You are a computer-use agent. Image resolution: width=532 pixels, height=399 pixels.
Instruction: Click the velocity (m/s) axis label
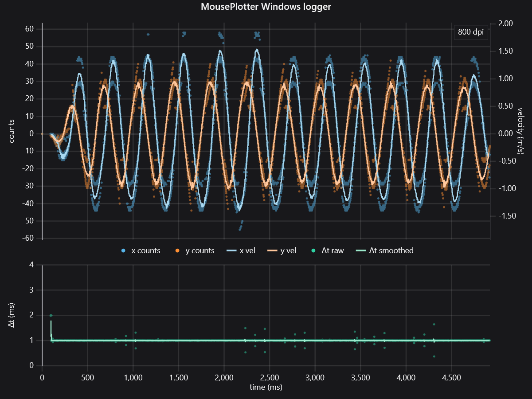pos(520,131)
